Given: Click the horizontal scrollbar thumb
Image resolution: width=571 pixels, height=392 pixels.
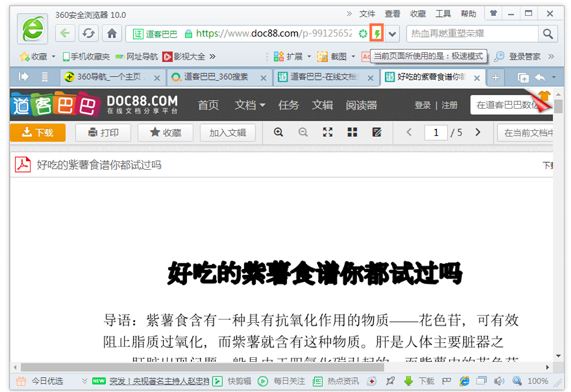Looking at the screenshot, I should coord(202,367).
